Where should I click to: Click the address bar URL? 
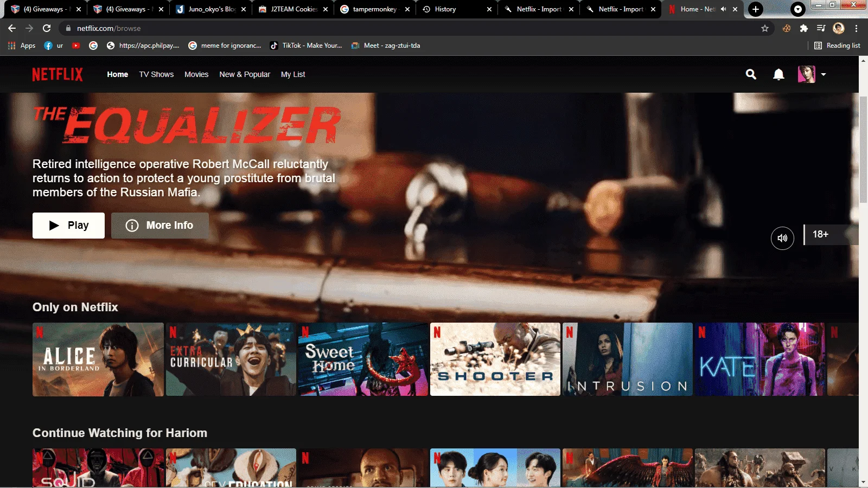coord(108,28)
